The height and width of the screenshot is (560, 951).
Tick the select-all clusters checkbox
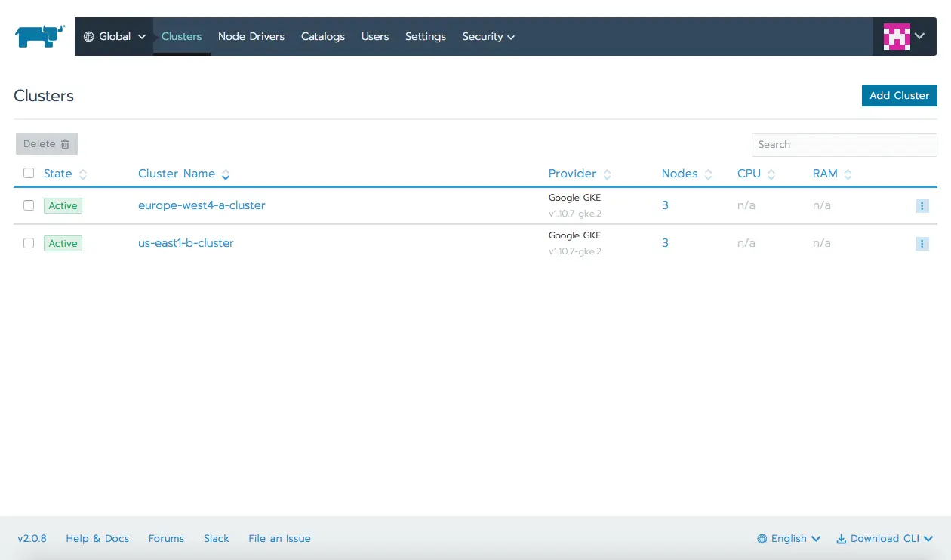[x=29, y=173]
